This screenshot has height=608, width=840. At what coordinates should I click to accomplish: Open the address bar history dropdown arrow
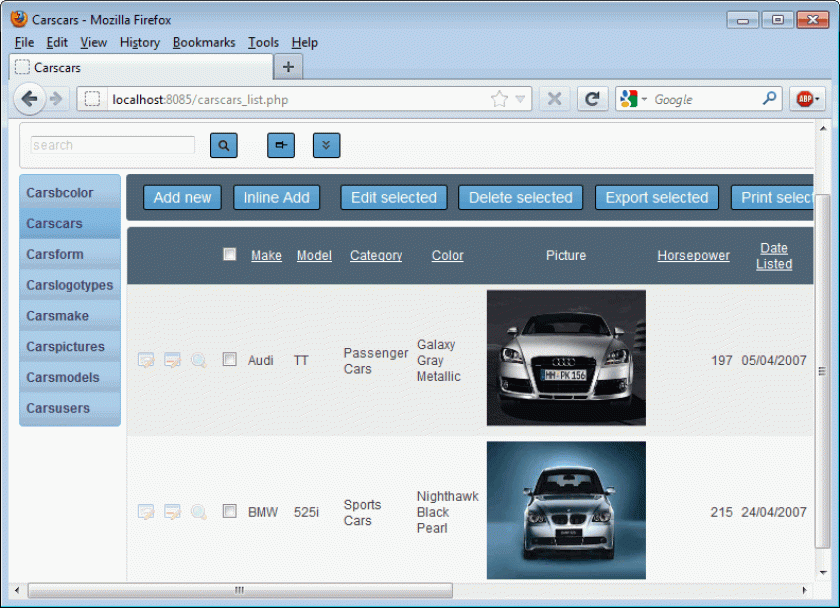click(x=520, y=99)
